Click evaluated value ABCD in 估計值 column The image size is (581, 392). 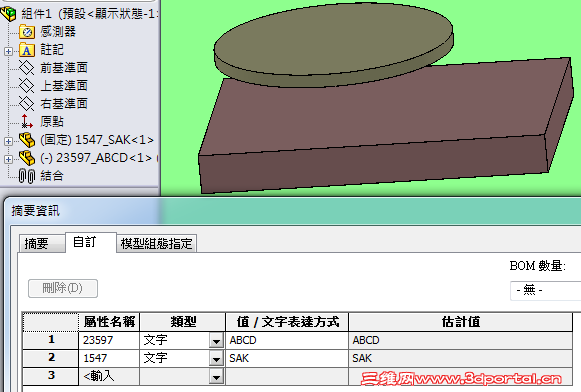point(461,340)
